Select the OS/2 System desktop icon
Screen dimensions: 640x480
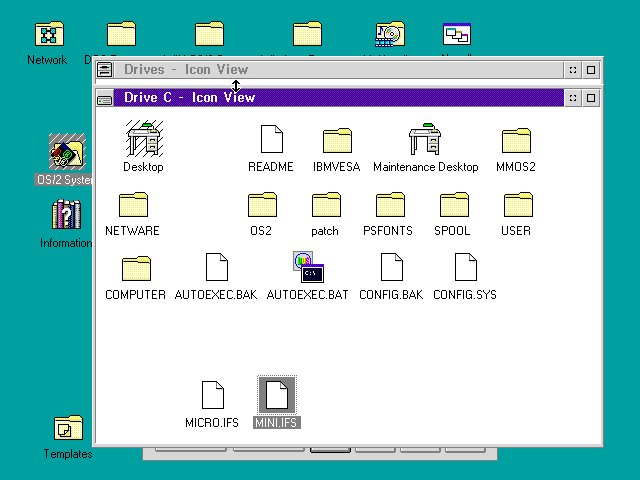coord(67,151)
